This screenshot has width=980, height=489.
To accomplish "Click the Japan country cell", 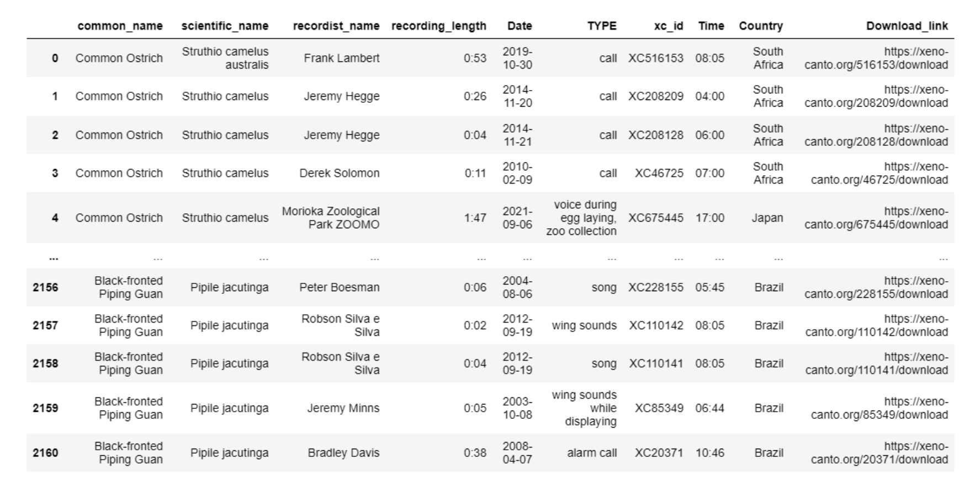I will (767, 218).
